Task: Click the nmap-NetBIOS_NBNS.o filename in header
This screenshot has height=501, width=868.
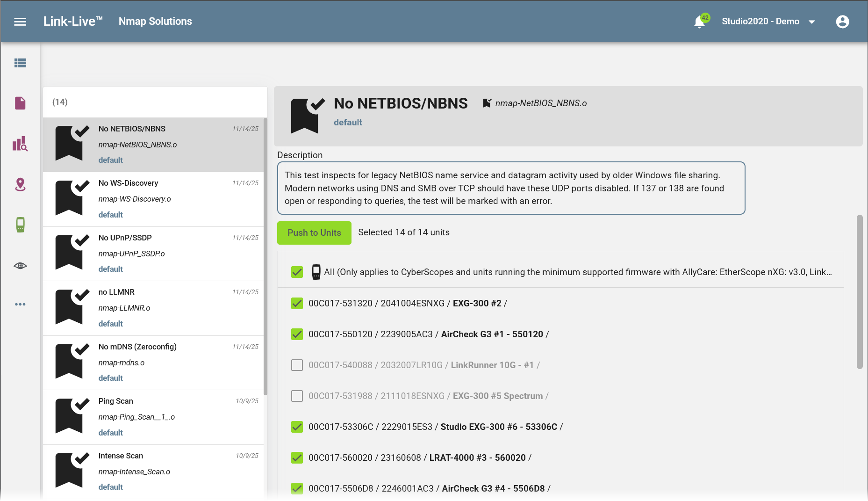Action: [x=541, y=103]
